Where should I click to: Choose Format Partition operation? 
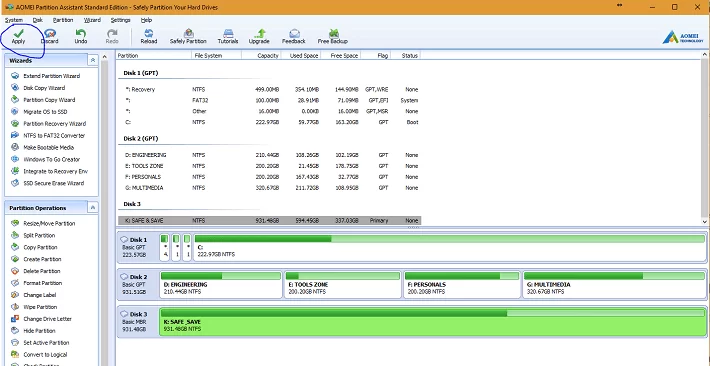click(43, 283)
